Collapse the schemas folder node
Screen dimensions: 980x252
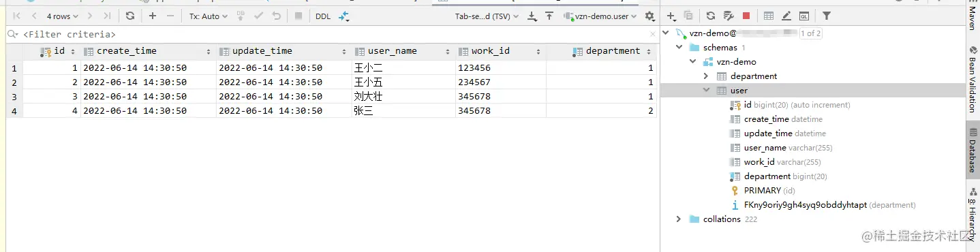coord(679,48)
